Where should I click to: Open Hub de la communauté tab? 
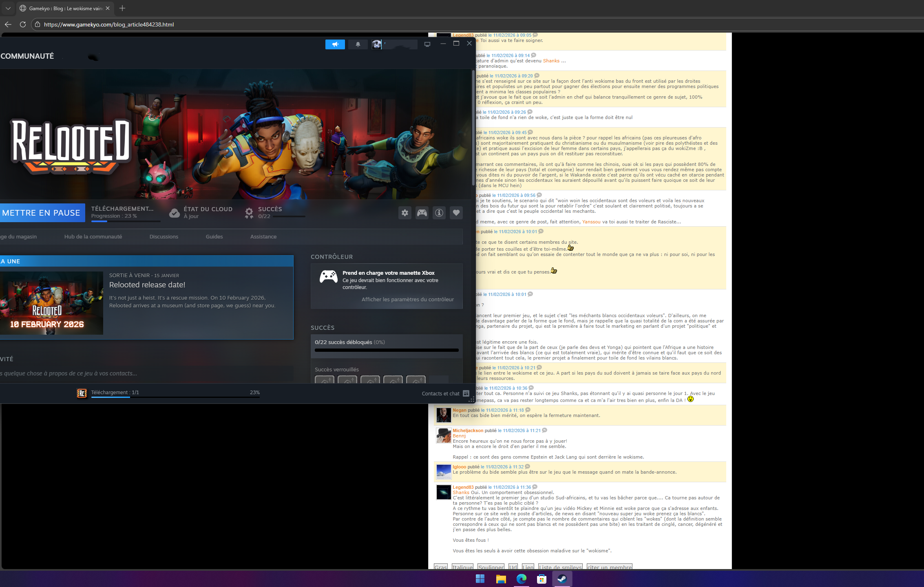[93, 236]
